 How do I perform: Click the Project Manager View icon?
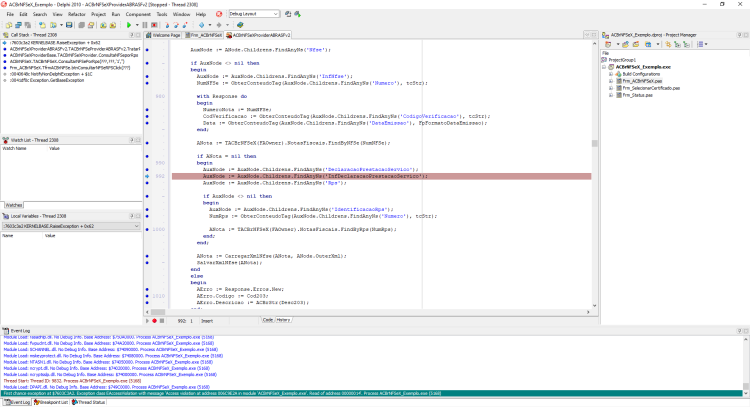(648, 44)
